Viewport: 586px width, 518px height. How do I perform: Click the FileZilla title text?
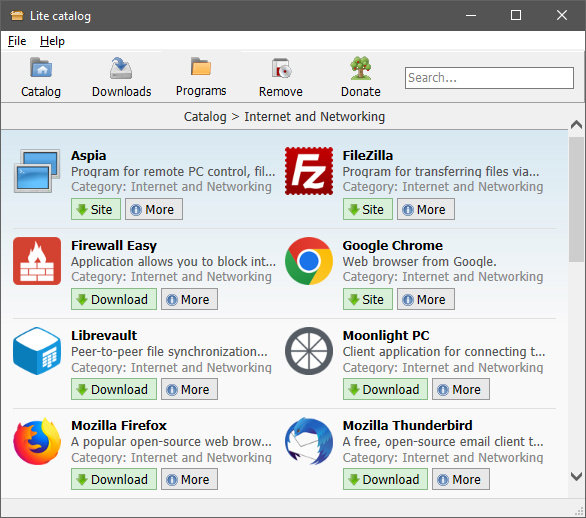[368, 155]
